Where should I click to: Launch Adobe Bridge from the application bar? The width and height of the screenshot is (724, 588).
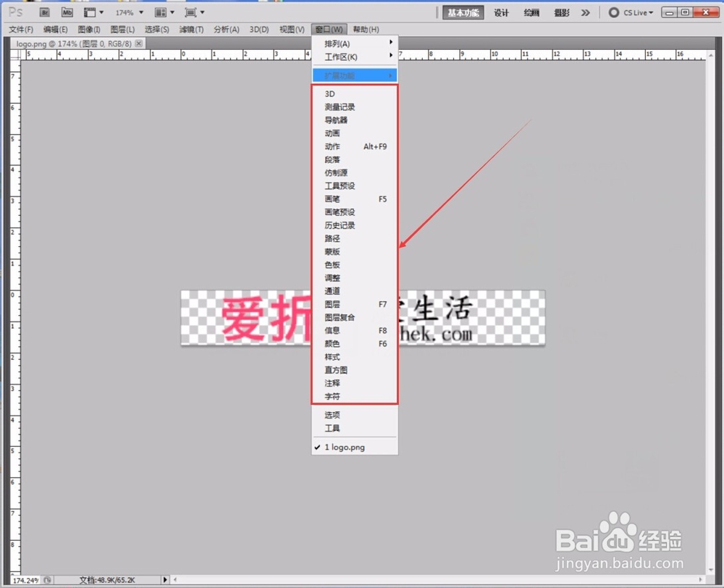[x=45, y=12]
